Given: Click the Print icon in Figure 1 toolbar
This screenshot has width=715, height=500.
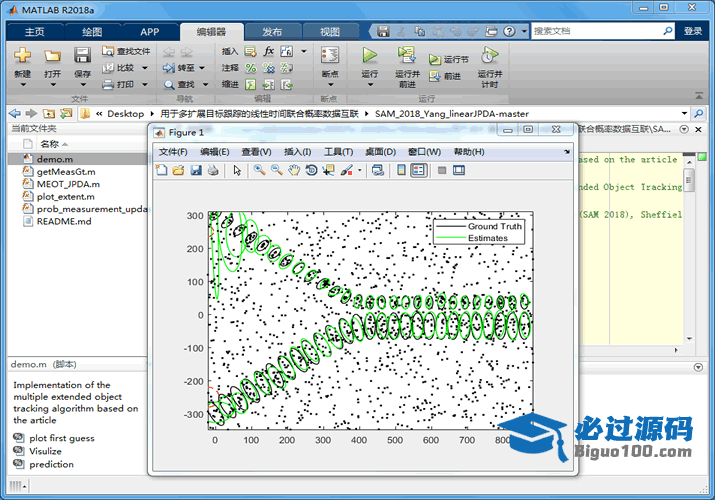Looking at the screenshot, I should point(213,170).
